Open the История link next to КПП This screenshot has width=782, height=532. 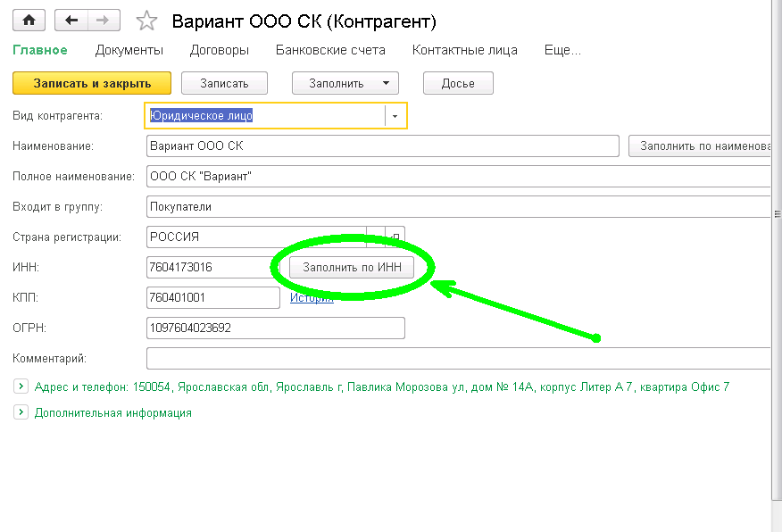pyautogui.click(x=312, y=298)
